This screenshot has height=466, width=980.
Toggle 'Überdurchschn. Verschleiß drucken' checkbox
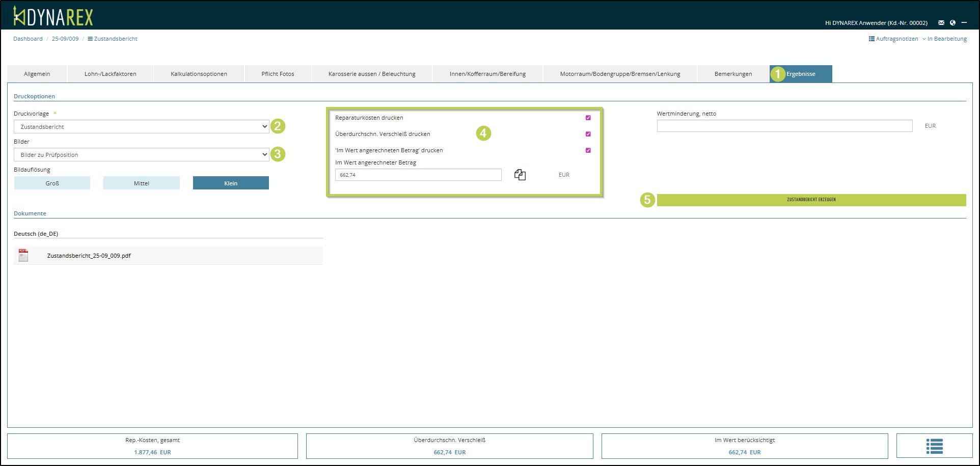coord(588,134)
